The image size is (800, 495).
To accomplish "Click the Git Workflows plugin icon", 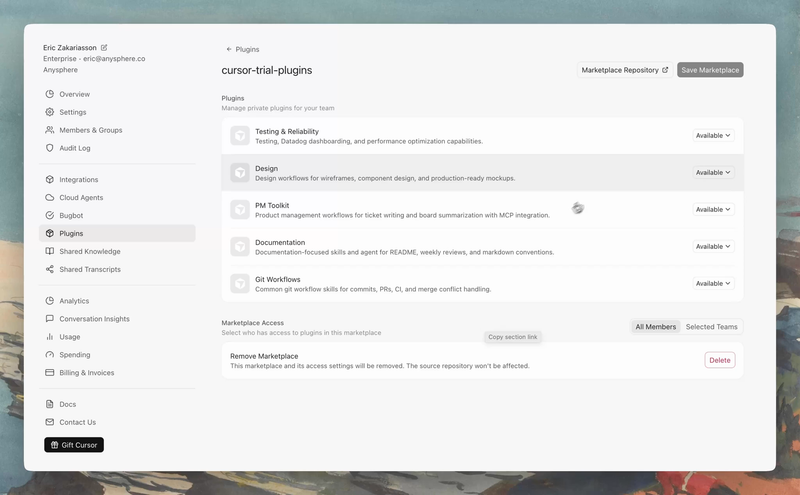I will [240, 284].
